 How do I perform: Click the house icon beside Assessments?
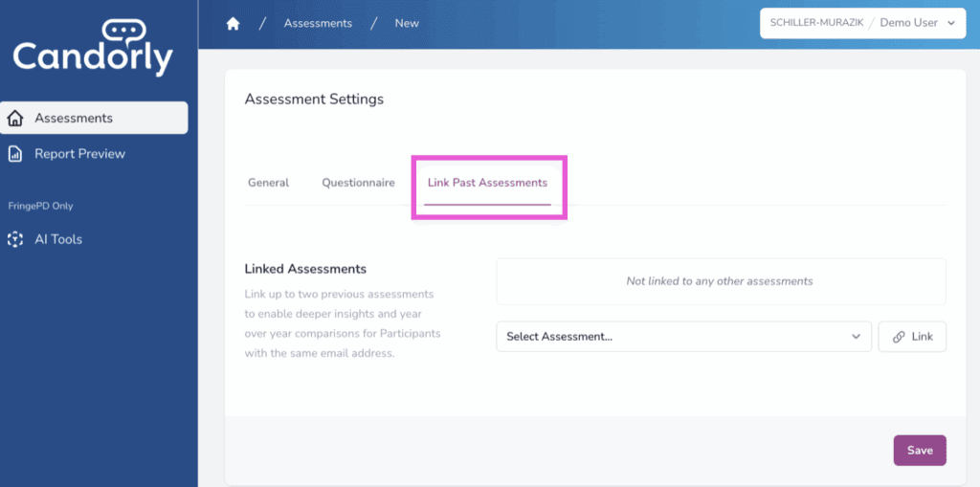pos(15,119)
